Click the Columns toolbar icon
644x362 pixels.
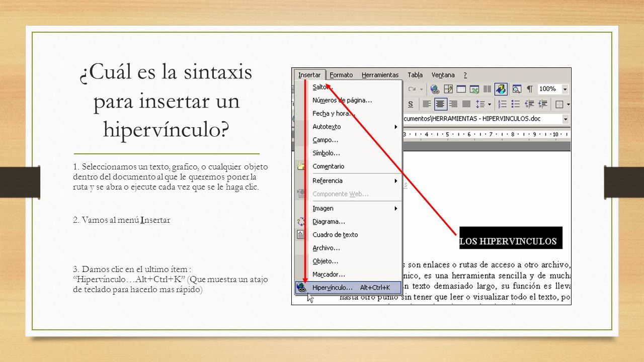pyautogui.click(x=487, y=89)
